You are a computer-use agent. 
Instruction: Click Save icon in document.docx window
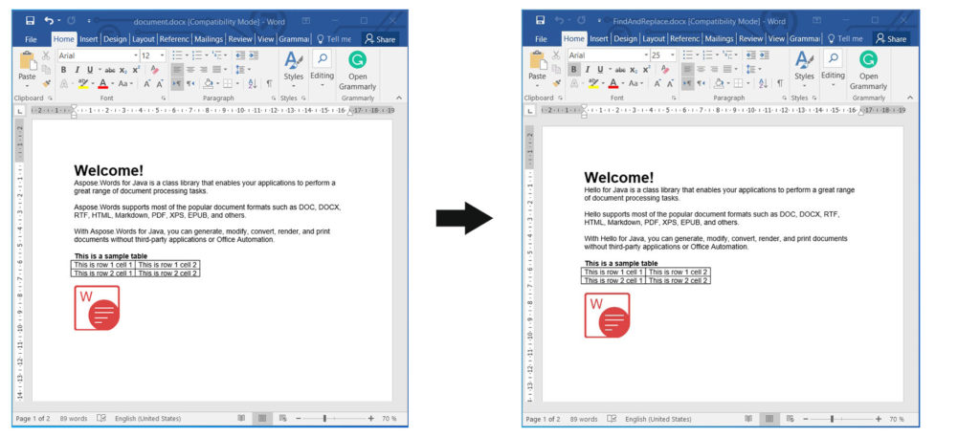pos(31,20)
